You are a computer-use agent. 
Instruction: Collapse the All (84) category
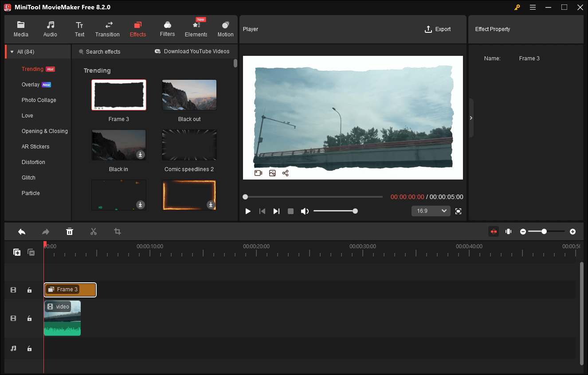[x=12, y=52]
